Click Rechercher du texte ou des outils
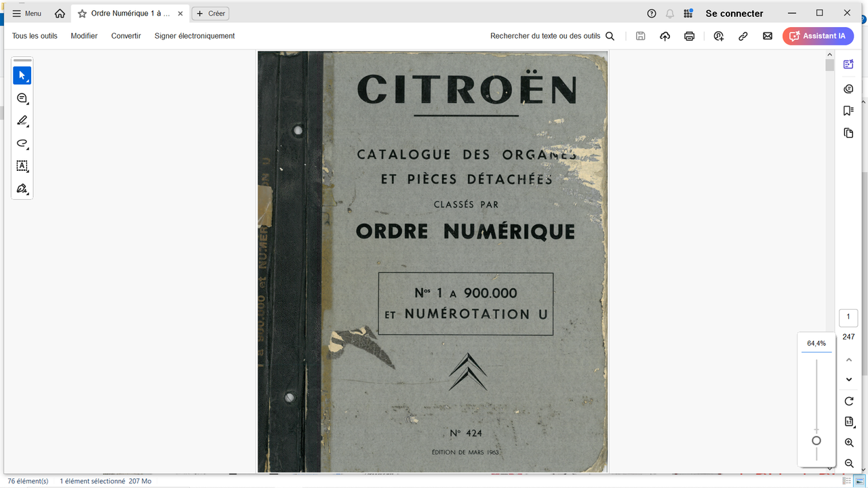The height and width of the screenshot is (488, 868). [x=552, y=36]
